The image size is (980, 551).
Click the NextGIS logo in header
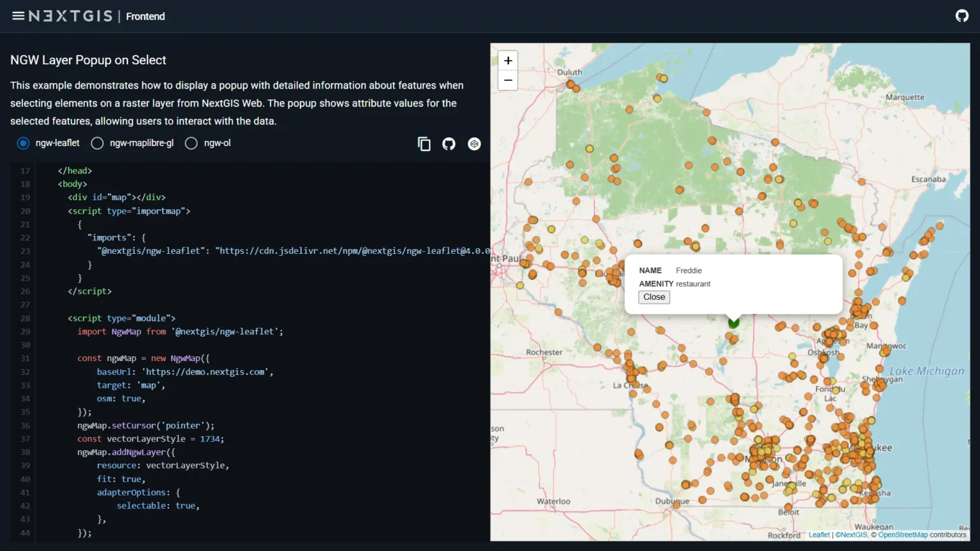tap(70, 16)
